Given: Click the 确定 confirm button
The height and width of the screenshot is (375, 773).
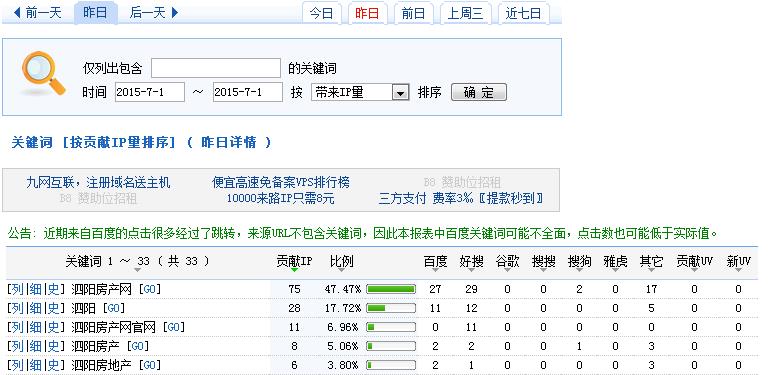Looking at the screenshot, I should 479,93.
